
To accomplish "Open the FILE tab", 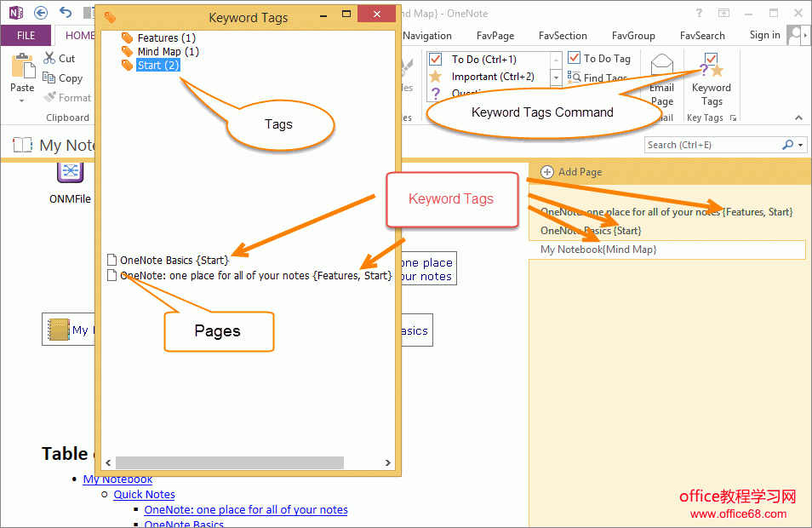I will pos(26,35).
